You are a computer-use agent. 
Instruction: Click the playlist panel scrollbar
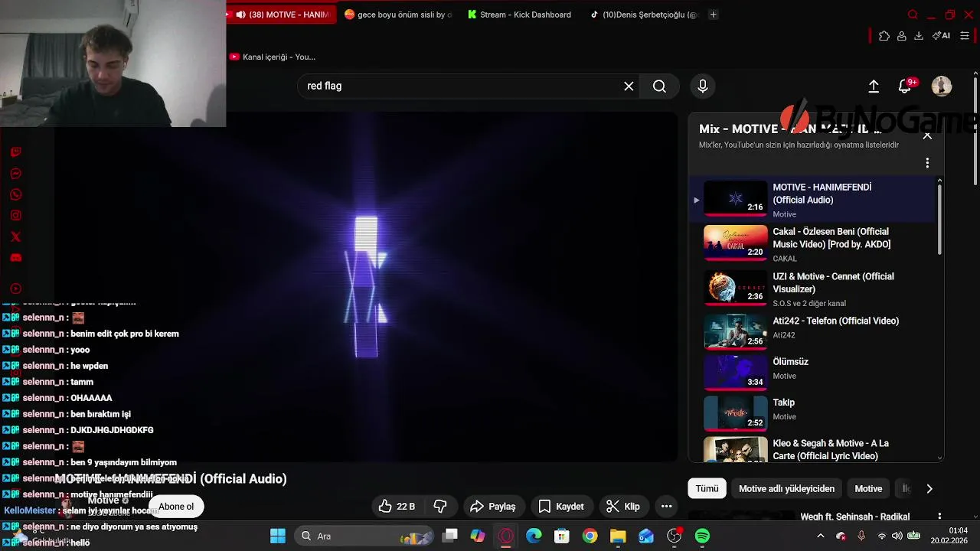click(x=939, y=218)
